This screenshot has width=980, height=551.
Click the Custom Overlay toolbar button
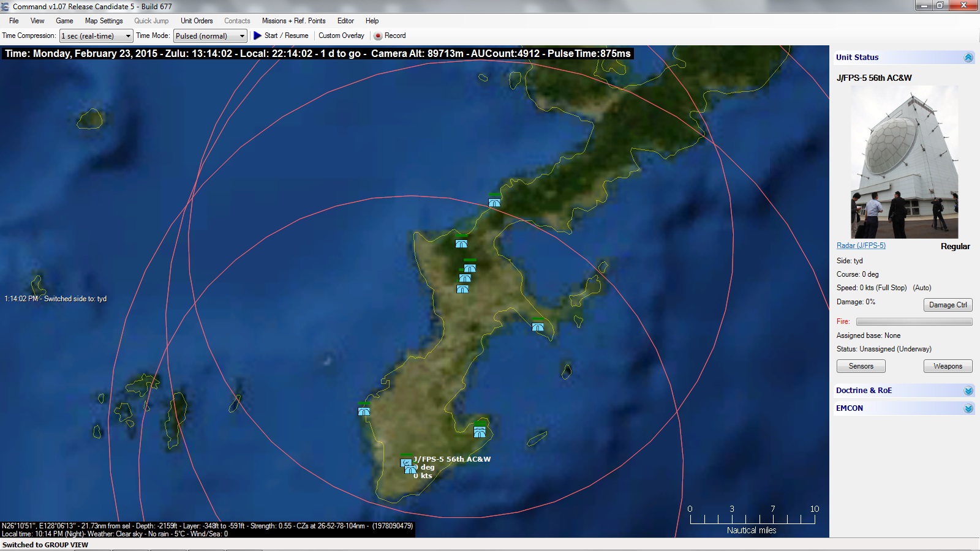(x=341, y=36)
